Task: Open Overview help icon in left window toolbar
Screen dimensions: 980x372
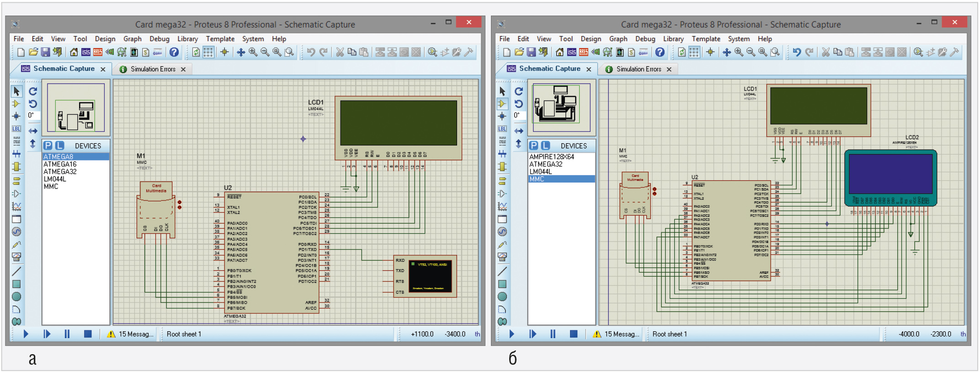Action: click(x=174, y=52)
